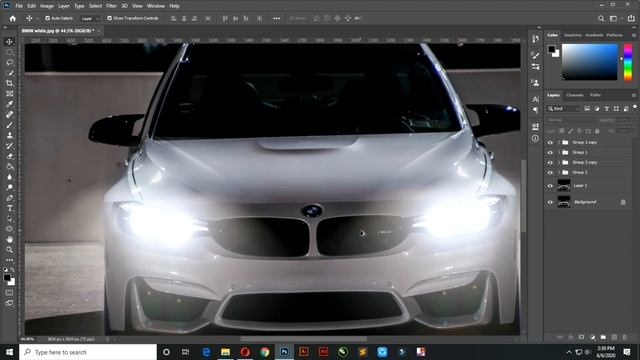
Task: Select the Paint Bucket tool
Action: coord(9,167)
